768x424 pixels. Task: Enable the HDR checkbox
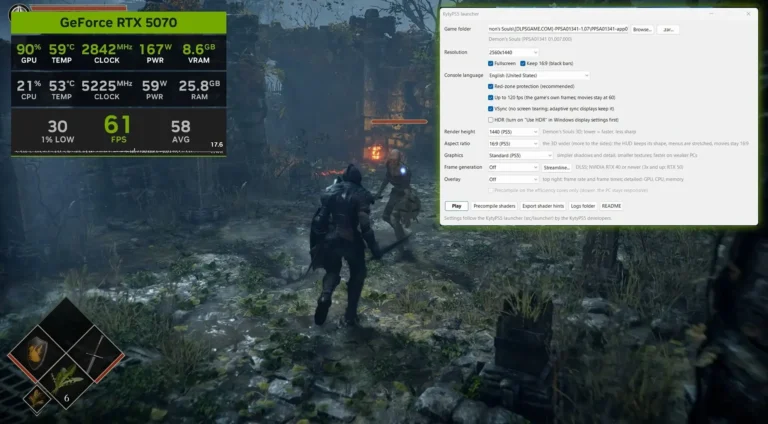490,120
